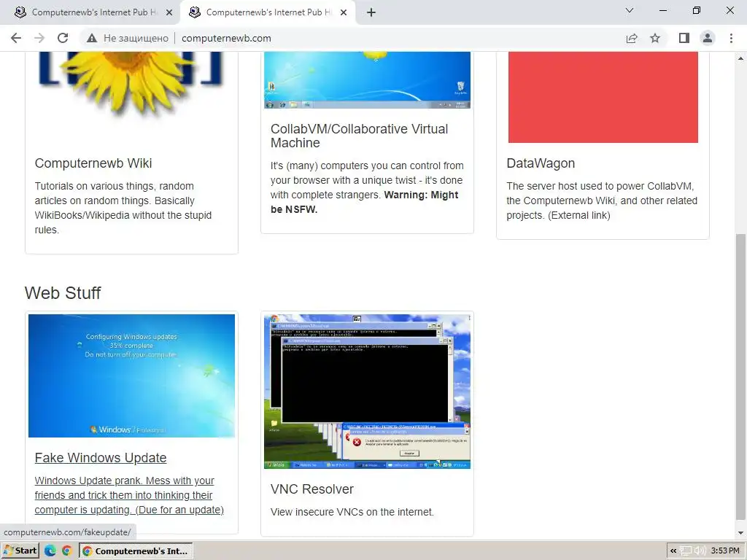
Task: Open Chrome three-dot menu
Action: tap(731, 38)
